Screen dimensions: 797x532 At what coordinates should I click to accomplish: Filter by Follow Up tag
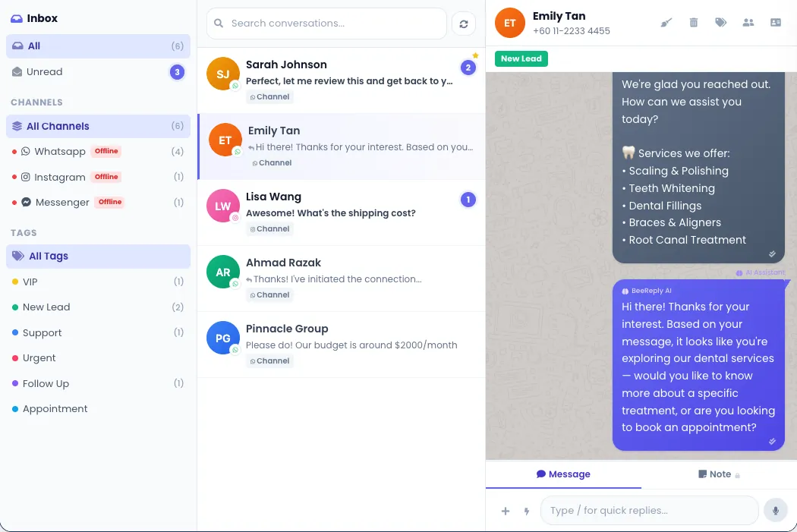coord(98,383)
